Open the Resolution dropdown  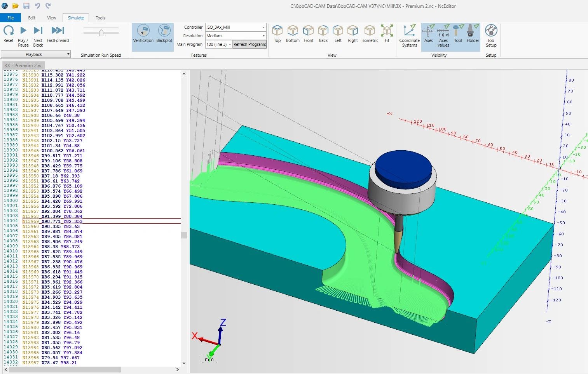(x=263, y=36)
